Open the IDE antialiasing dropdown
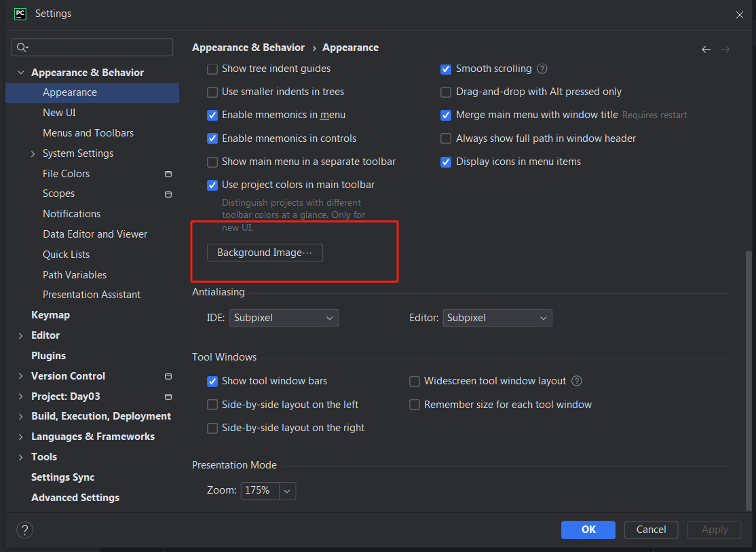This screenshot has width=756, height=552. click(284, 318)
